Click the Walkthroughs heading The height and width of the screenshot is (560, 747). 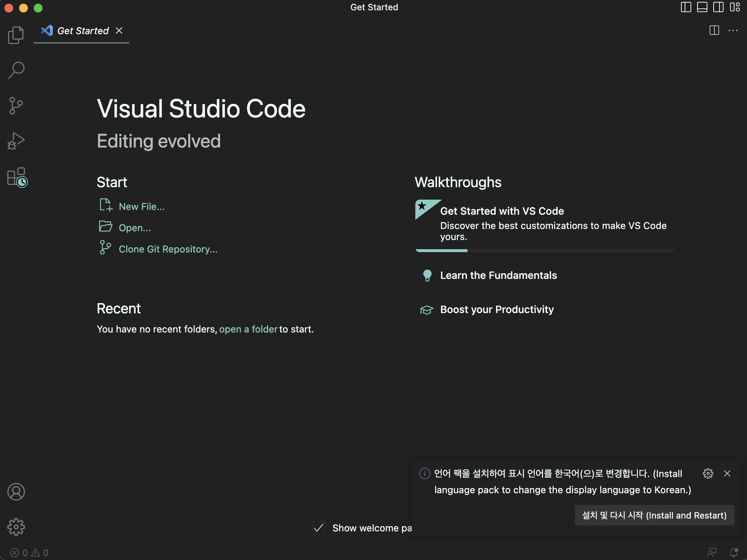coord(458,182)
